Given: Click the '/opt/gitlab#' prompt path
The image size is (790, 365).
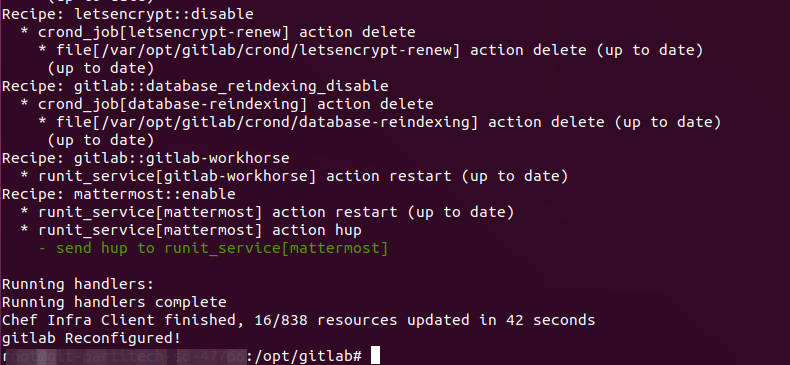Looking at the screenshot, I should (308, 356).
